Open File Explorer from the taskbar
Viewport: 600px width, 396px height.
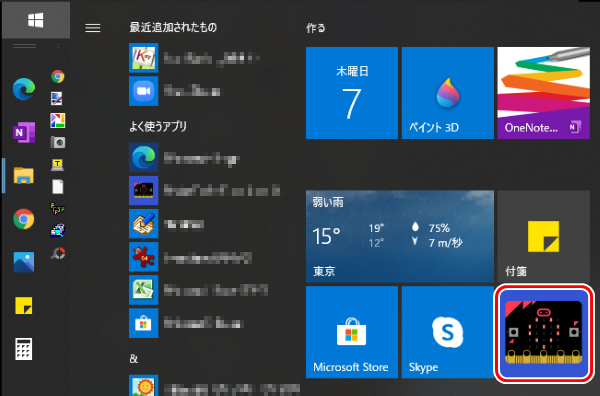pyautogui.click(x=24, y=175)
